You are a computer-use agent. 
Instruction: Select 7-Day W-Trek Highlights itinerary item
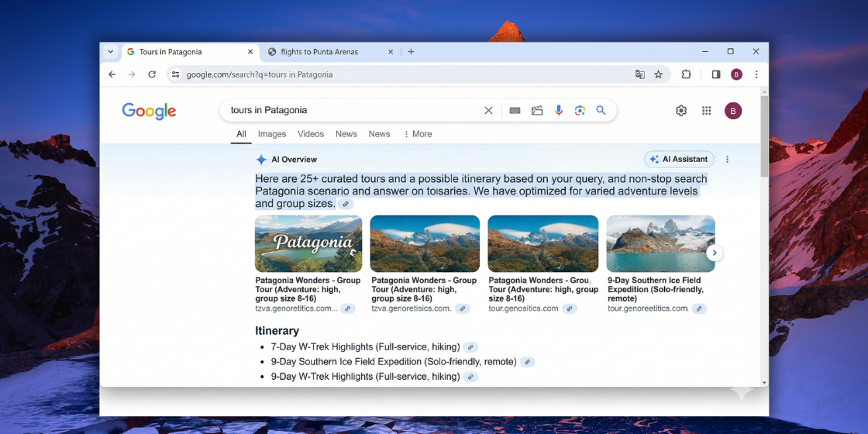[365, 347]
